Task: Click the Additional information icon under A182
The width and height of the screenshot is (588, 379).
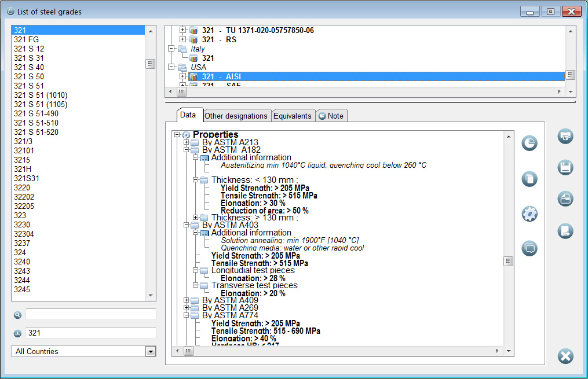Action: click(x=204, y=158)
